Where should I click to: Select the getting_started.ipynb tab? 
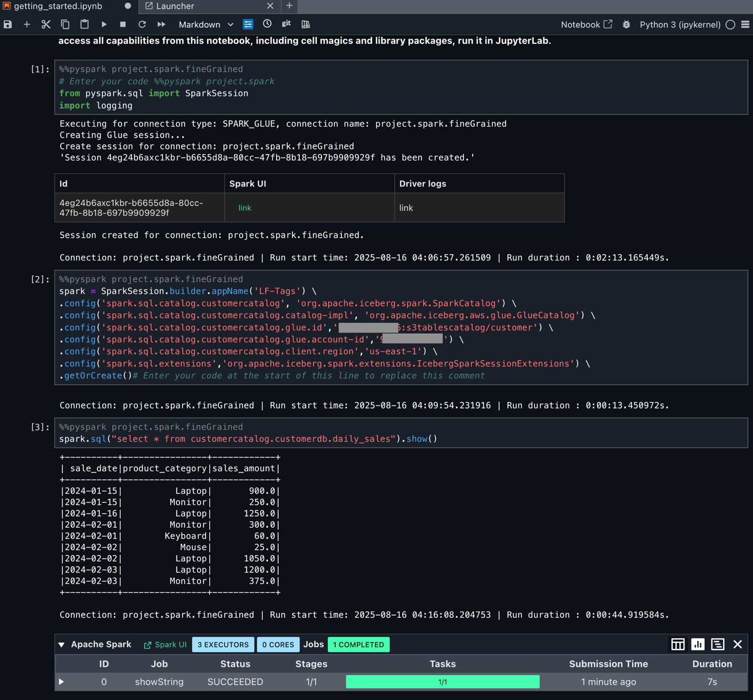click(x=58, y=6)
